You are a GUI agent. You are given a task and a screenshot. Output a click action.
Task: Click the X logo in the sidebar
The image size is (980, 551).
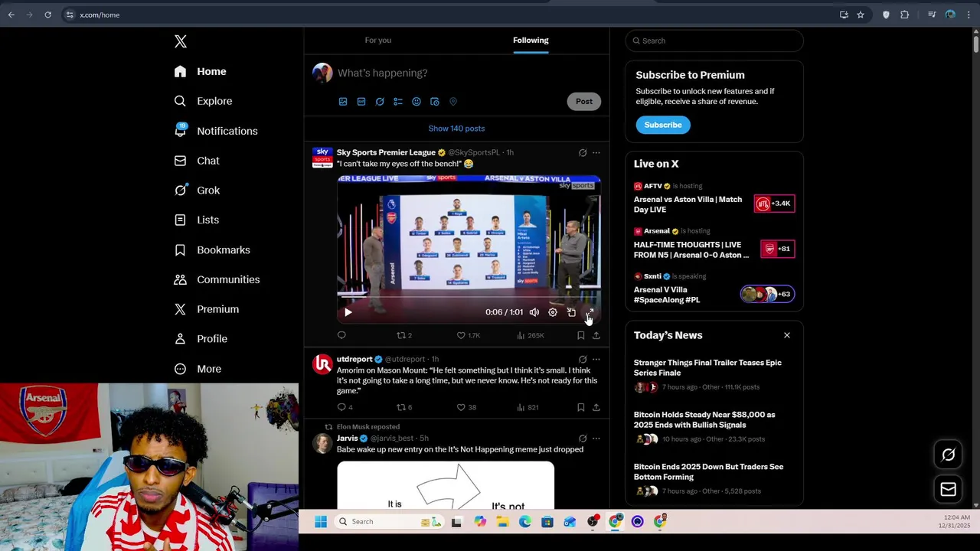click(x=181, y=41)
